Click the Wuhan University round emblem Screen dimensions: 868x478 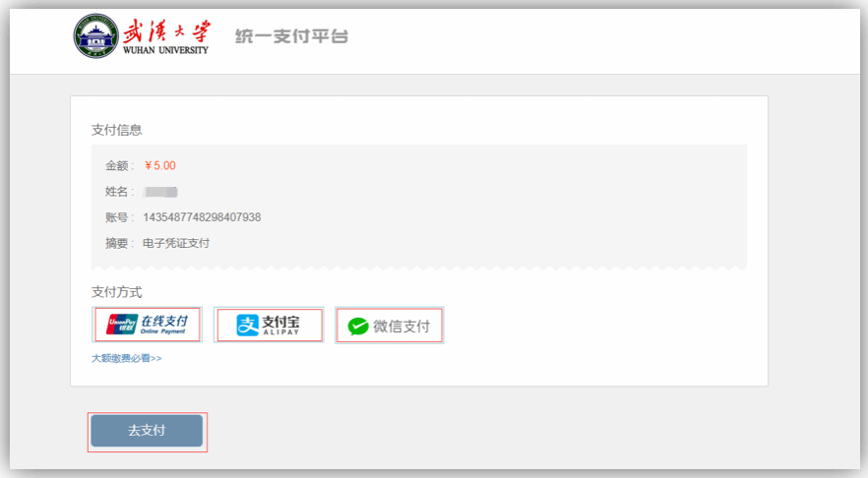[96, 36]
